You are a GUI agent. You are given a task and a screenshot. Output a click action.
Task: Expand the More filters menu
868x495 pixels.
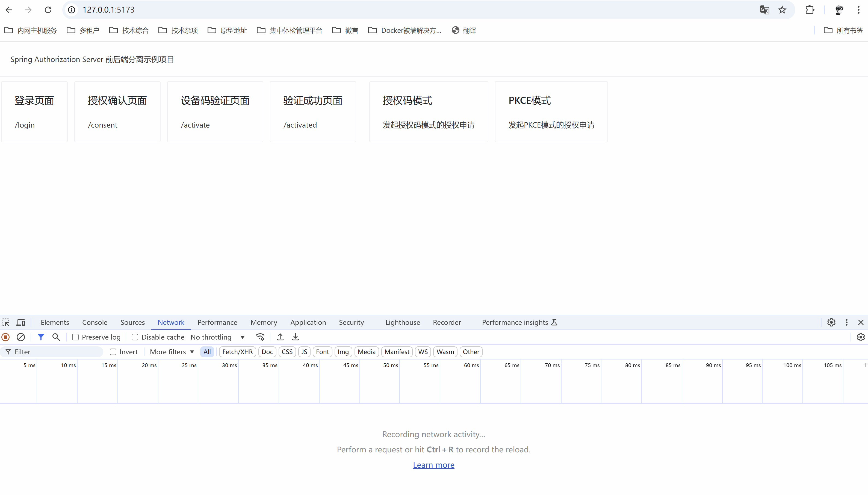click(172, 352)
